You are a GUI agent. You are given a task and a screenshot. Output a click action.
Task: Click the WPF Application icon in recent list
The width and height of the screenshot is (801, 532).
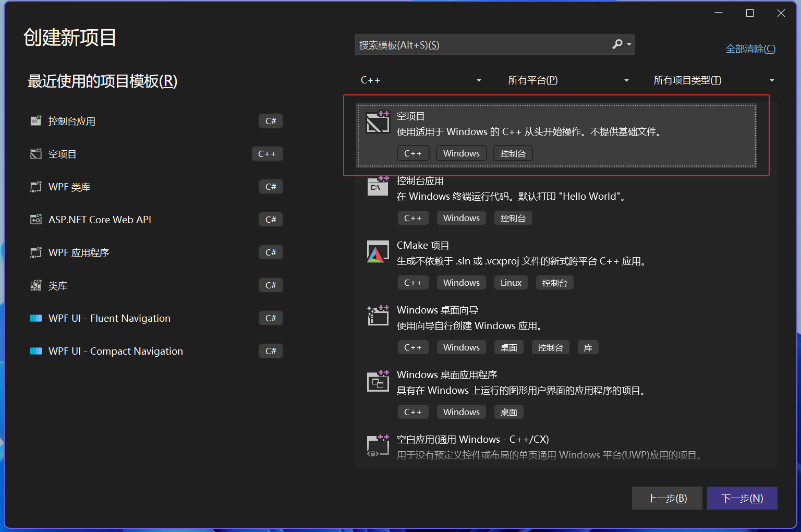(36, 252)
